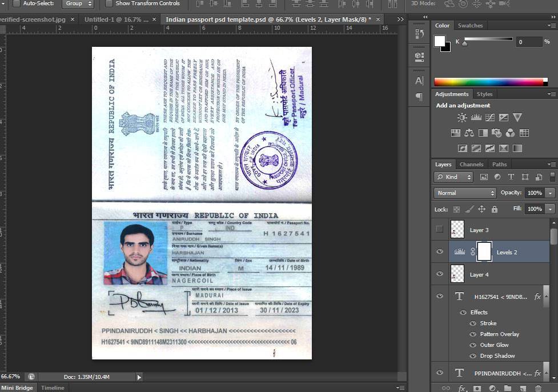Switch to verified-screenshot.jpg document tab
This screenshot has height=392, width=558.
click(x=33, y=19)
